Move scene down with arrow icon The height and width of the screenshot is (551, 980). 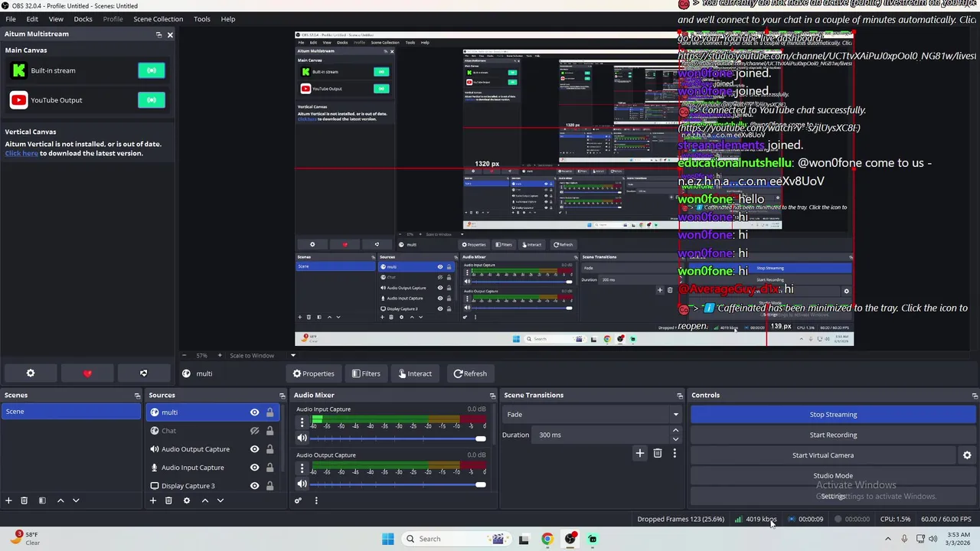pyautogui.click(x=76, y=500)
